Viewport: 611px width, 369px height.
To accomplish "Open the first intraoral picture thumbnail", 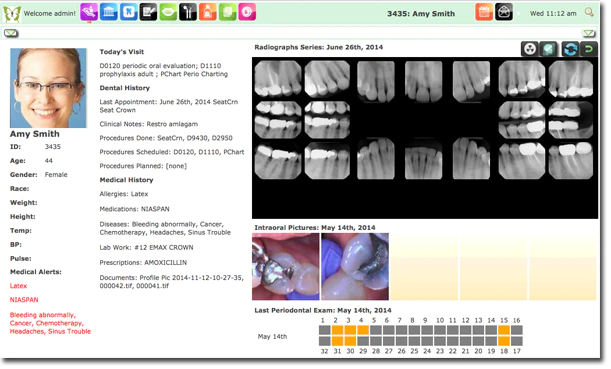I will tap(286, 267).
